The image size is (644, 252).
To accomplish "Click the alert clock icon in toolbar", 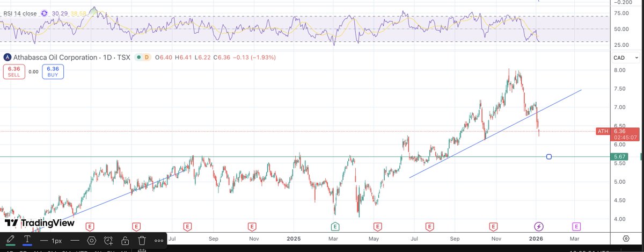I will pos(108,240).
